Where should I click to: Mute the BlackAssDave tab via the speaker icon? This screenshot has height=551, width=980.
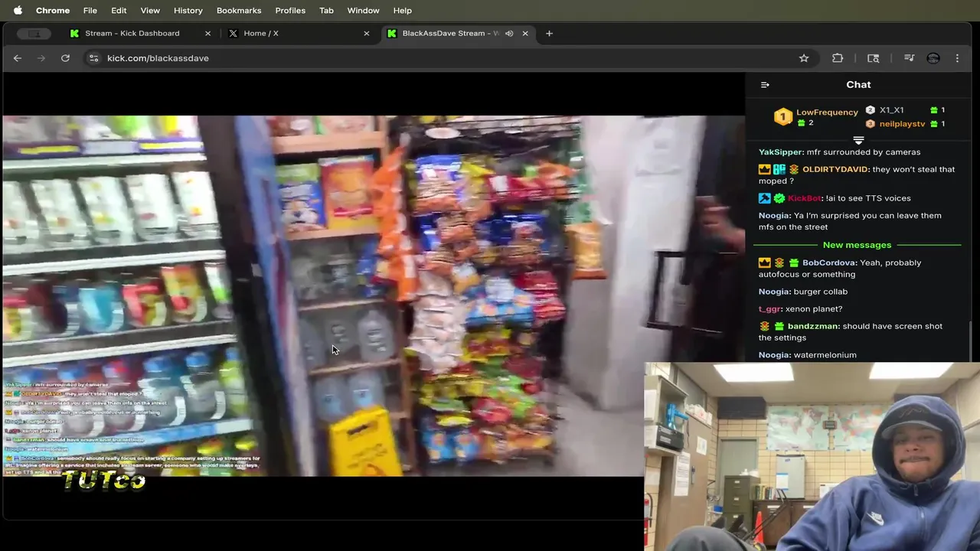509,33
